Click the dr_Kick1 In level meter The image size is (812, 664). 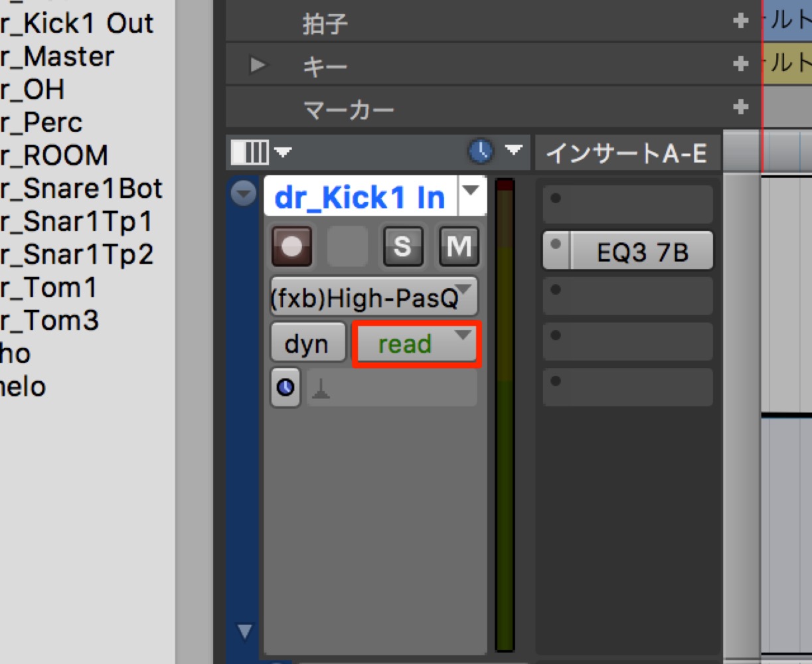(x=505, y=415)
